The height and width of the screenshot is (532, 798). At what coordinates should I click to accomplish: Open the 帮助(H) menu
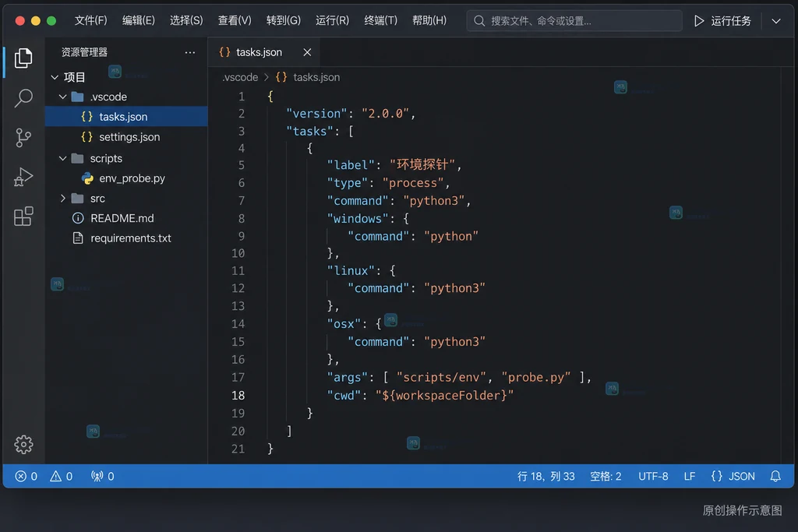coord(429,20)
